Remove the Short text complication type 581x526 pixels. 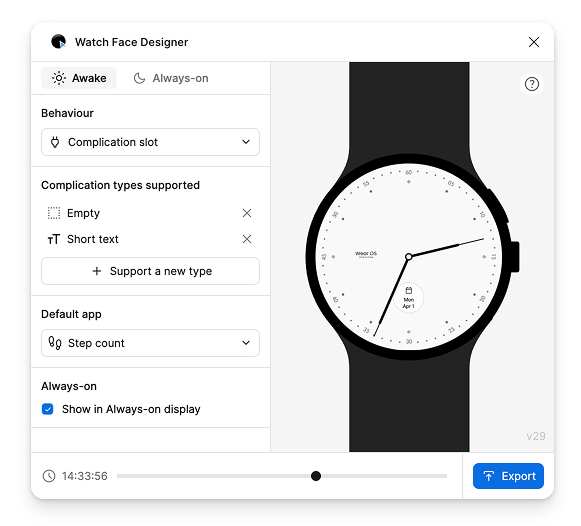click(x=247, y=239)
